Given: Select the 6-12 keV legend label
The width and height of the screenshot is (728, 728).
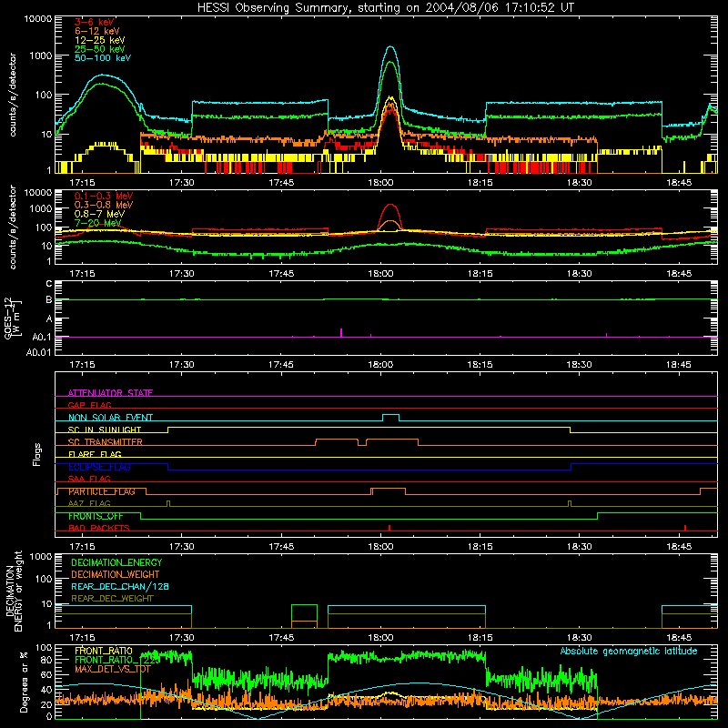Looking at the screenshot, I should click(97, 31).
